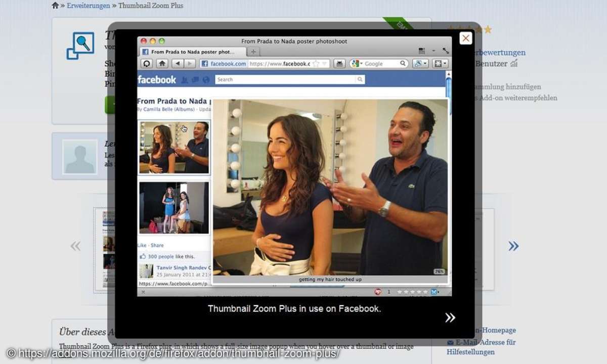
Task: Click the Facebook search magnifier button
Action: [360, 79]
